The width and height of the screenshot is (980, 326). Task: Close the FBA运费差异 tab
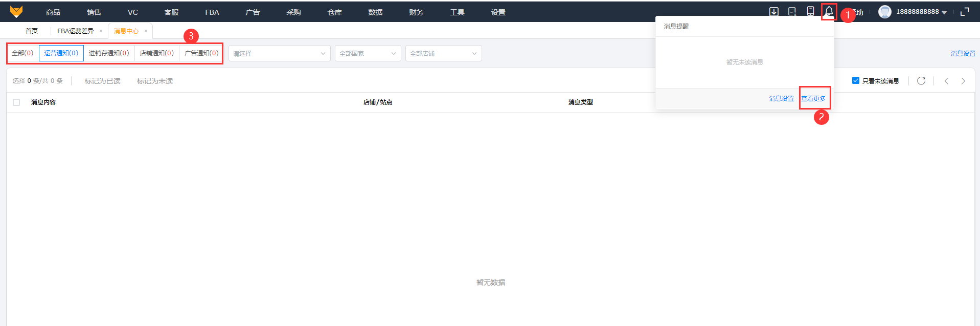coord(101,31)
